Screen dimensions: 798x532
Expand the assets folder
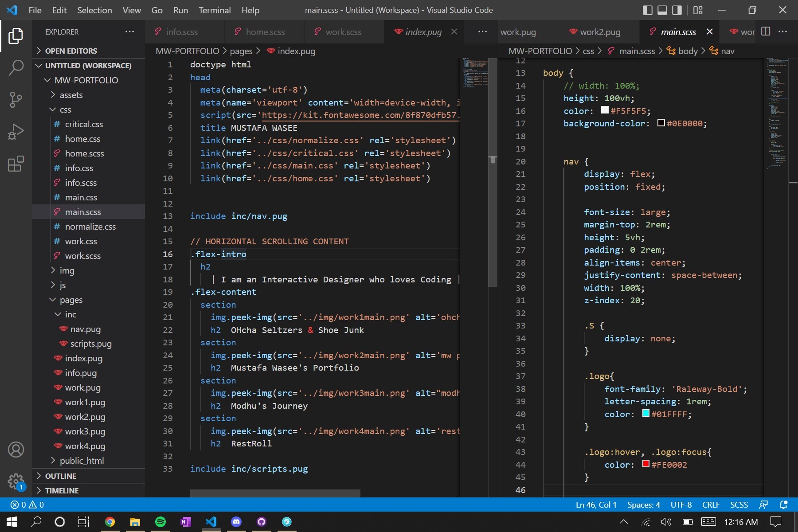[x=89, y=95]
